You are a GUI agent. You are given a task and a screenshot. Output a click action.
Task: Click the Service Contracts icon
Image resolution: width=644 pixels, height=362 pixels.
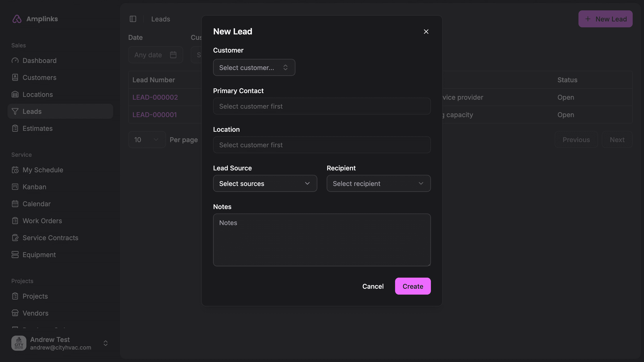(15, 238)
